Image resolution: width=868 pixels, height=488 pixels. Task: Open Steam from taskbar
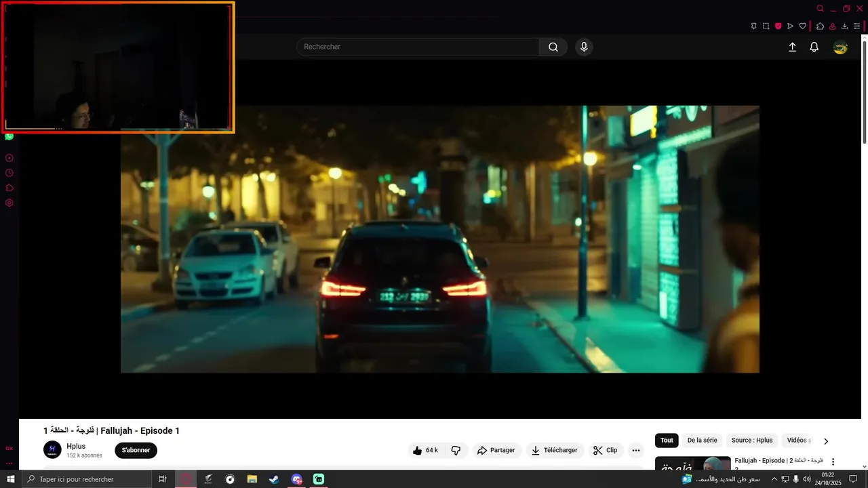[x=274, y=479]
